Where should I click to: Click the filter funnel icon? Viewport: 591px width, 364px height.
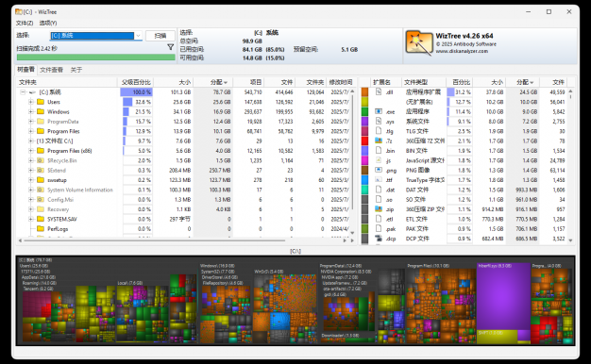pos(170,47)
